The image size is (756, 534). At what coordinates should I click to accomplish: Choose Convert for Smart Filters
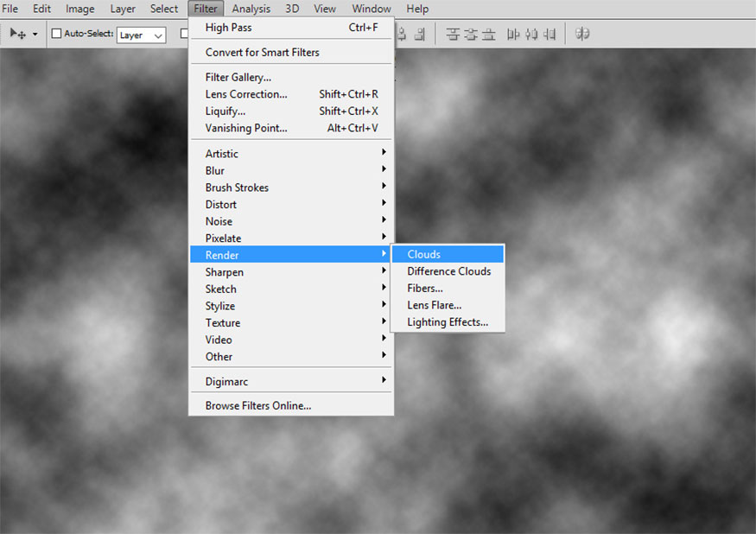(x=291, y=52)
